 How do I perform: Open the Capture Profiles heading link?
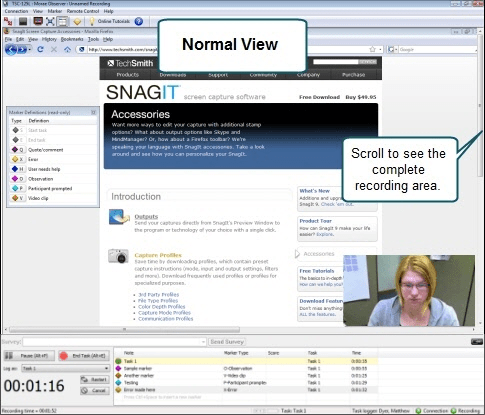(x=158, y=255)
